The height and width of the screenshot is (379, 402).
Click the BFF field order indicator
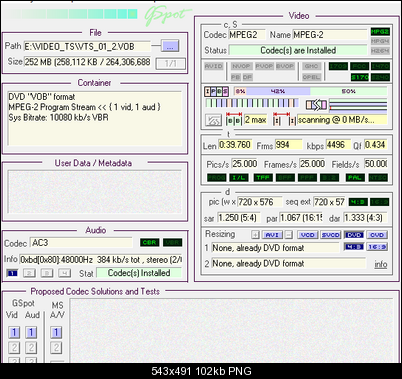click(285, 178)
